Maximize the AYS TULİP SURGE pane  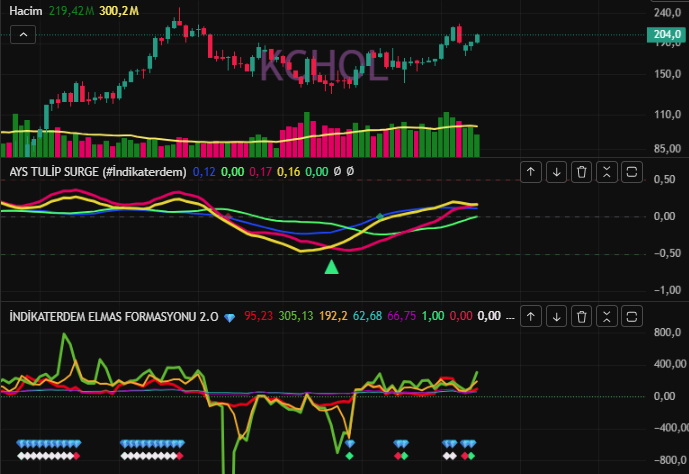pos(632,172)
